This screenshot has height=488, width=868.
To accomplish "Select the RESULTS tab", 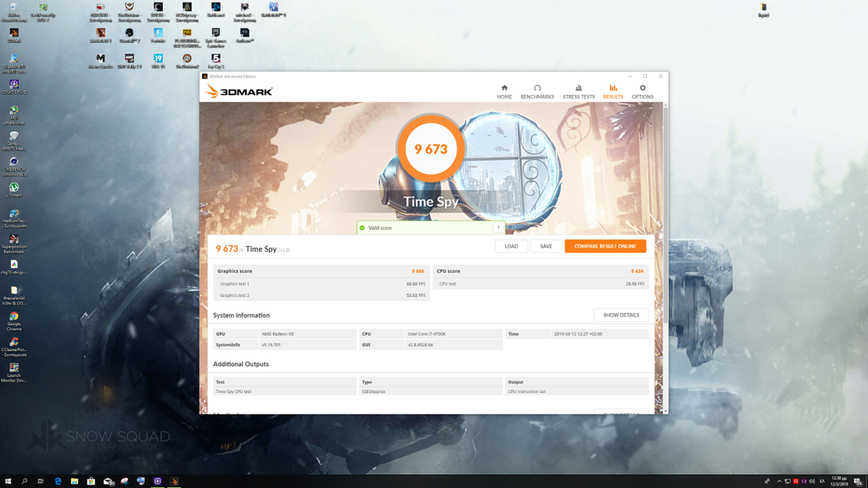I will point(613,91).
